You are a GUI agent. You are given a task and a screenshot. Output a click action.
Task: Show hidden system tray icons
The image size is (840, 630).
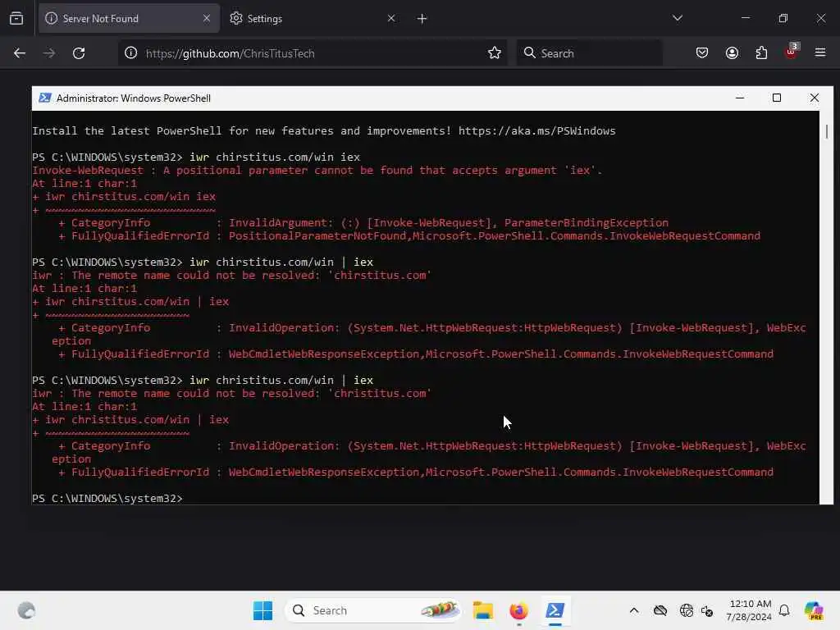tap(634, 610)
